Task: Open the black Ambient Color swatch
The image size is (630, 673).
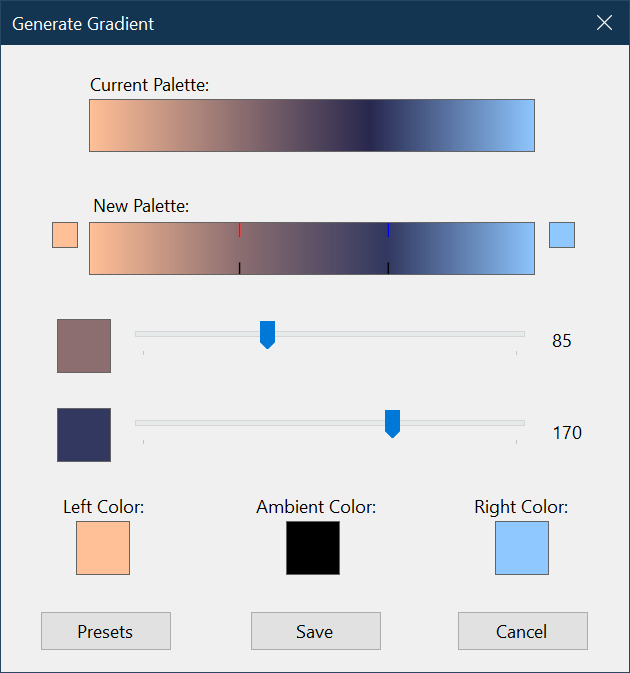Action: pos(313,548)
